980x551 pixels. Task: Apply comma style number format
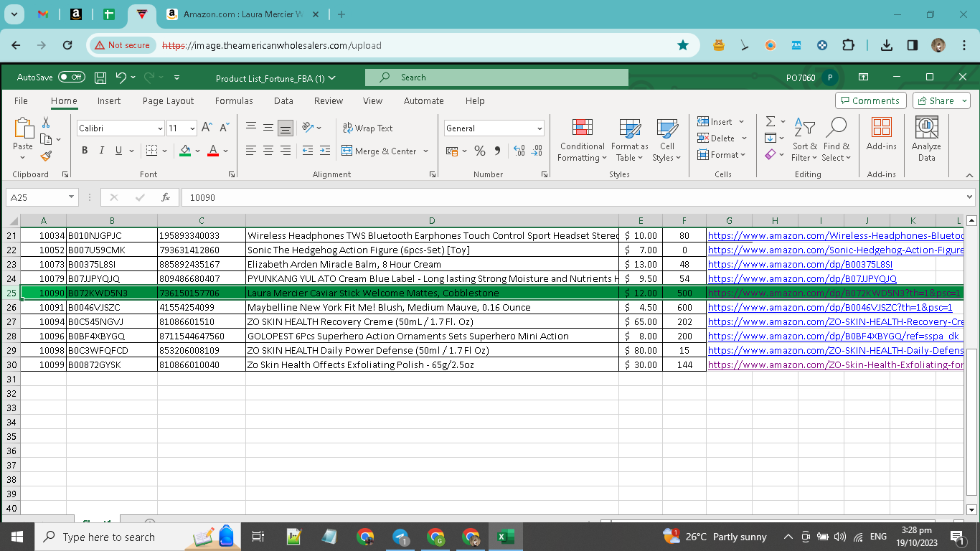(x=497, y=151)
